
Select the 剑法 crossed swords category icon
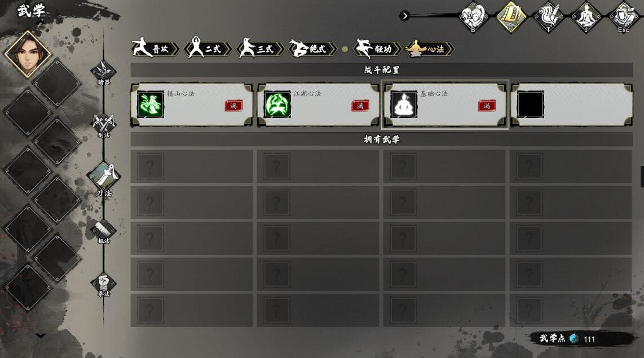[104, 124]
